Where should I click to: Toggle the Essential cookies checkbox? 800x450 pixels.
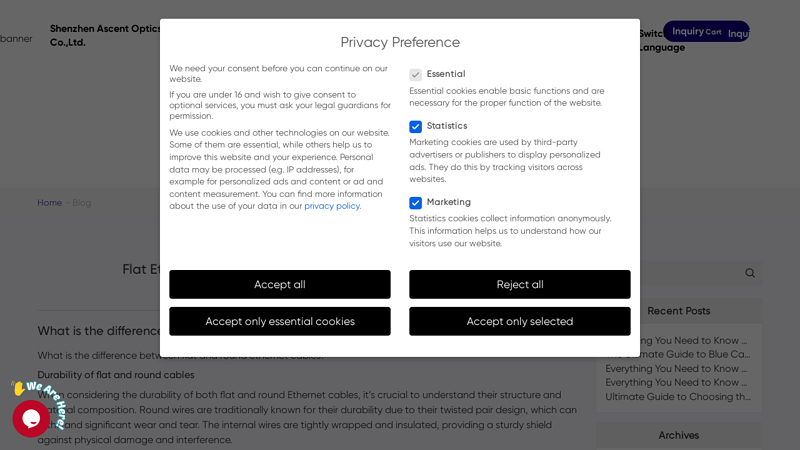(x=415, y=74)
